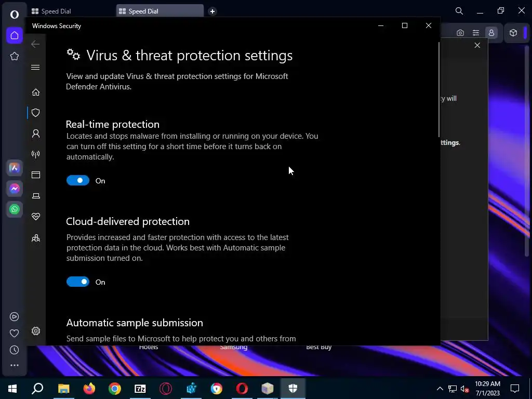Open Opera sidebar Home button
Image resolution: width=532 pixels, height=399 pixels.
[14, 35]
